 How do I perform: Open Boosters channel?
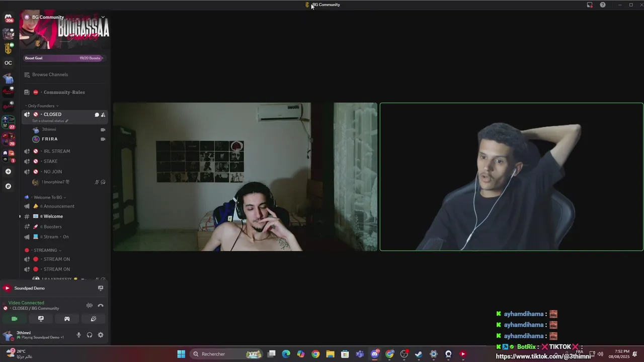[65, 227]
